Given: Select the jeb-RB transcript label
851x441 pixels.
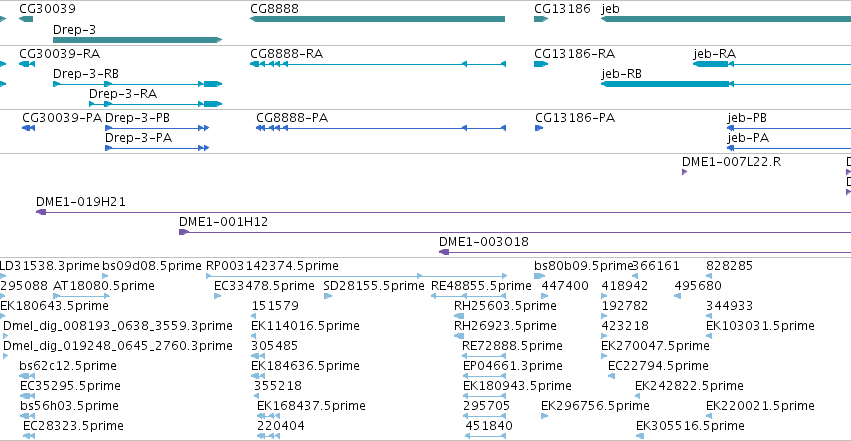Looking at the screenshot, I should 621,74.
